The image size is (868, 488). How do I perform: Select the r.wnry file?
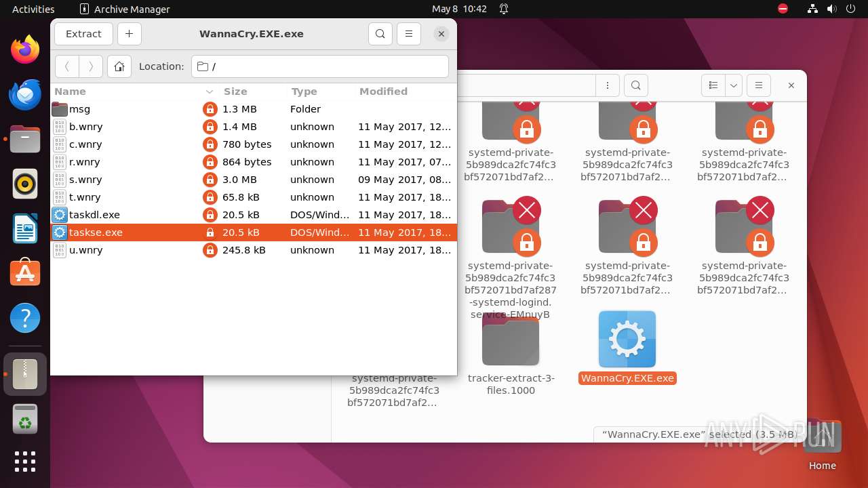[x=254, y=162]
